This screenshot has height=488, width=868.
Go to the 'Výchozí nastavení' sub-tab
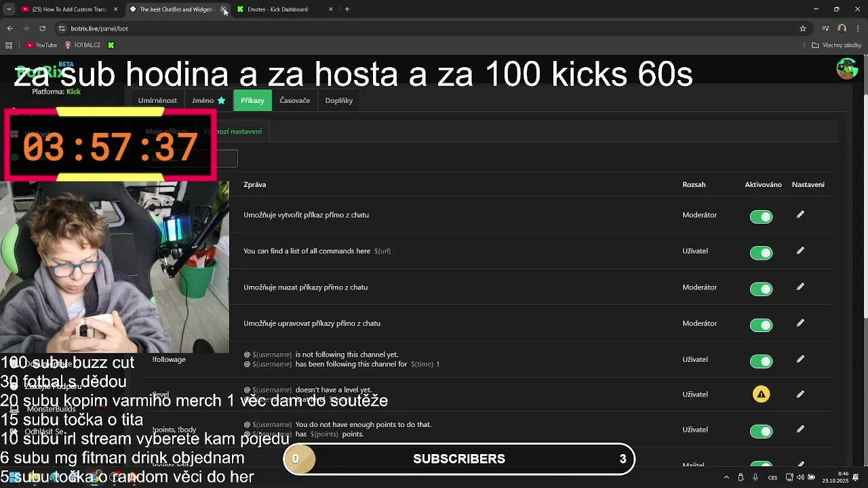click(233, 131)
